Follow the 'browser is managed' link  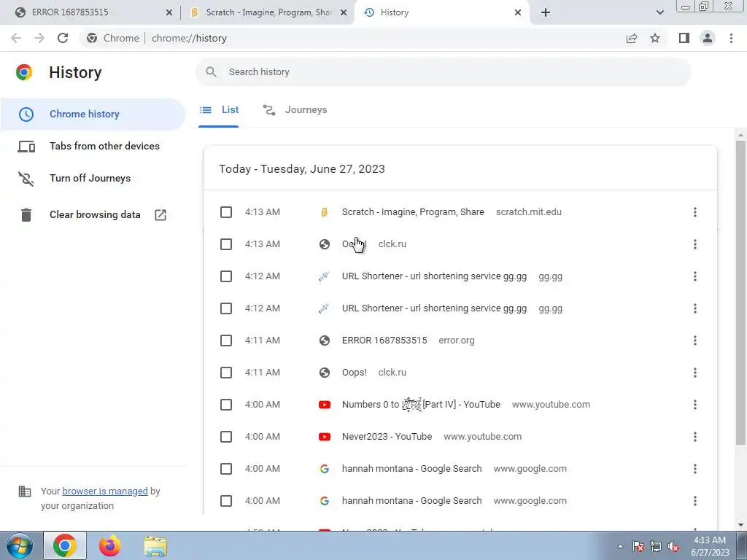pos(105,491)
